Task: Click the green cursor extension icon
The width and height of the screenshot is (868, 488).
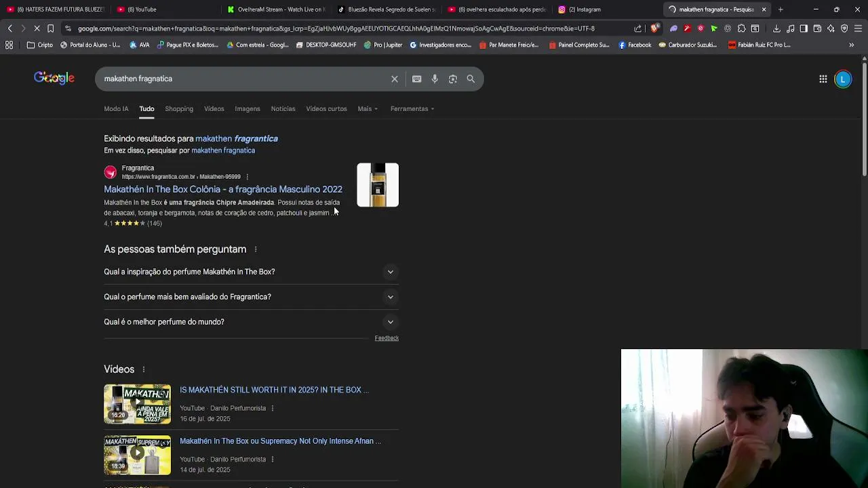Action: point(714,28)
